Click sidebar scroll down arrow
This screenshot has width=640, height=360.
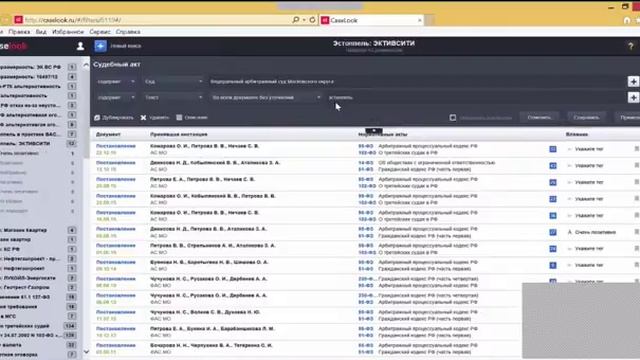coord(86,351)
